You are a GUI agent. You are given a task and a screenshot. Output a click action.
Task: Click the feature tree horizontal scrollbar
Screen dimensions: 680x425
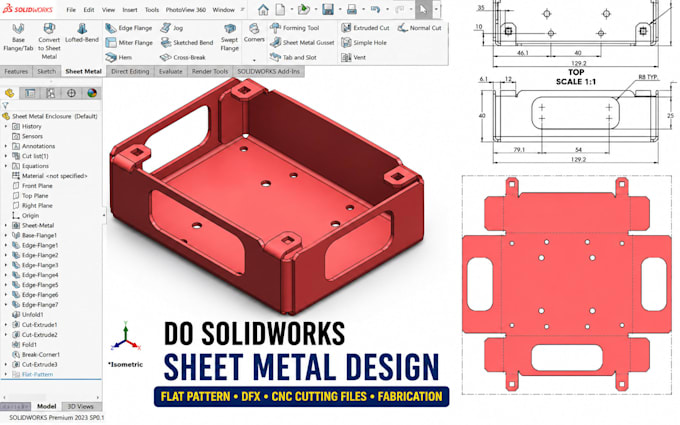coord(51,396)
